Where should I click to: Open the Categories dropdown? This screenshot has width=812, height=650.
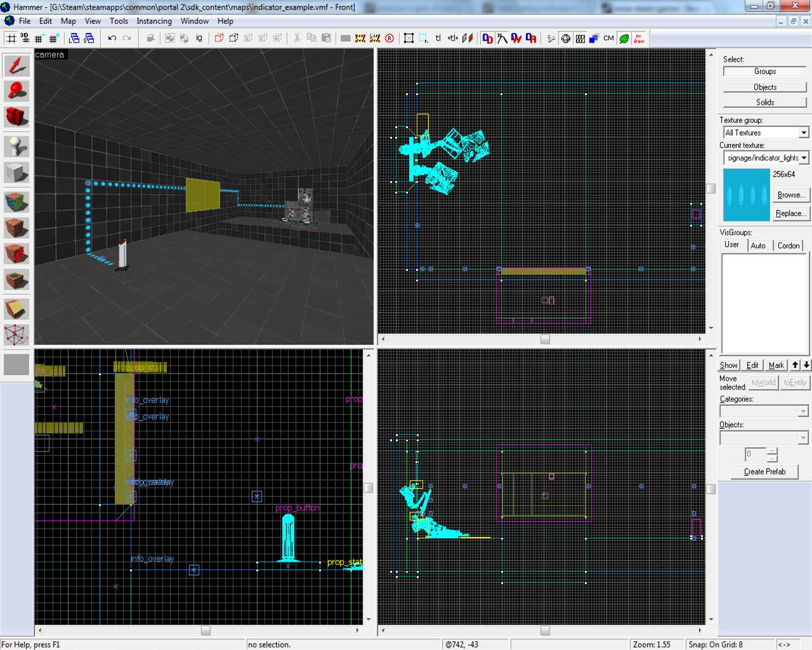click(803, 411)
